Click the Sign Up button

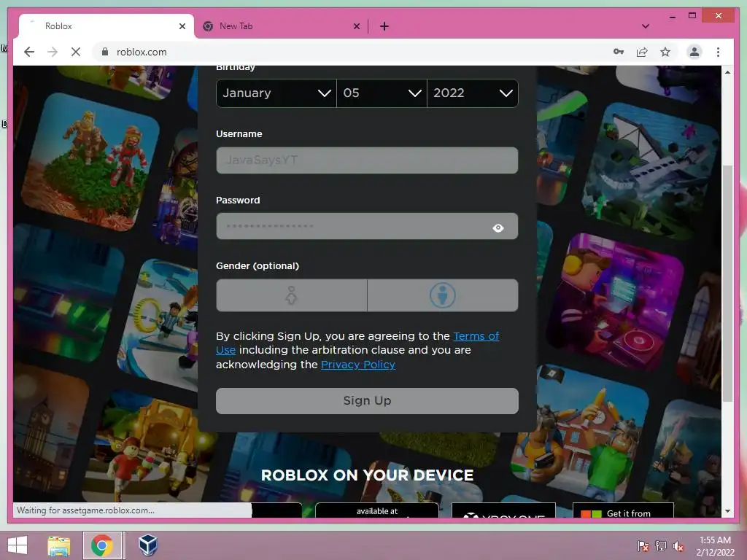point(367,401)
